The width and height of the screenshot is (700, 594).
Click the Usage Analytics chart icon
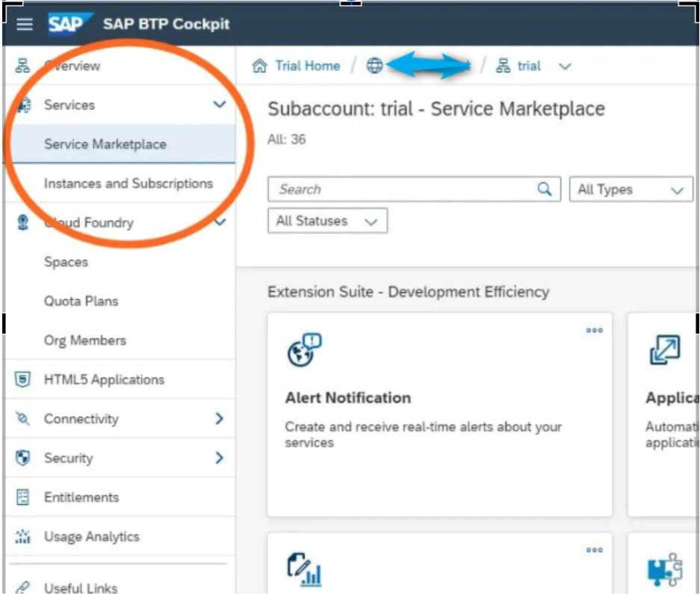tap(22, 536)
